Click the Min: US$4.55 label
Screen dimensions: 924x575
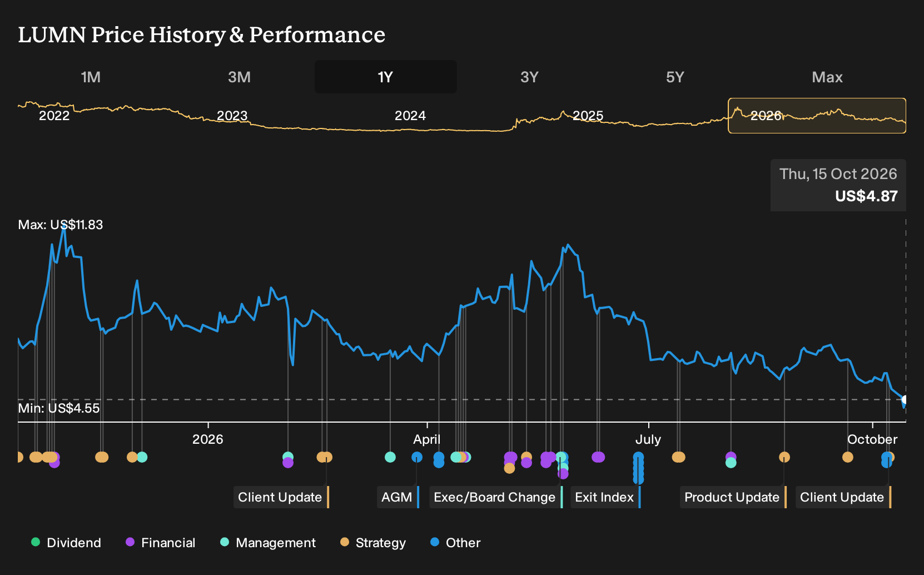[59, 408]
